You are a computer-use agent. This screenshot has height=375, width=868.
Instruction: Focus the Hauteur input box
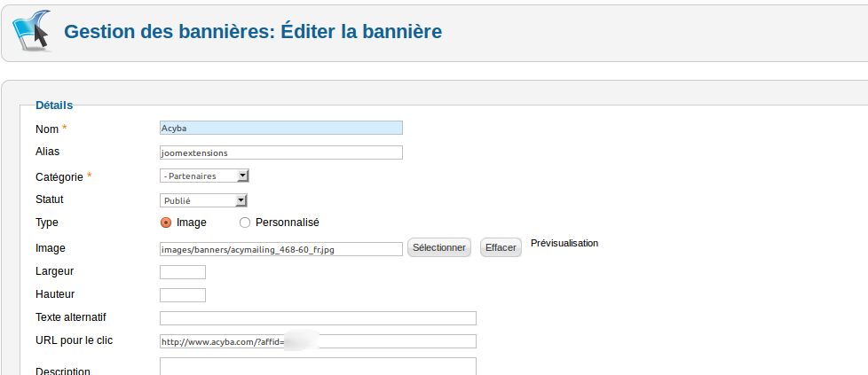(x=182, y=295)
